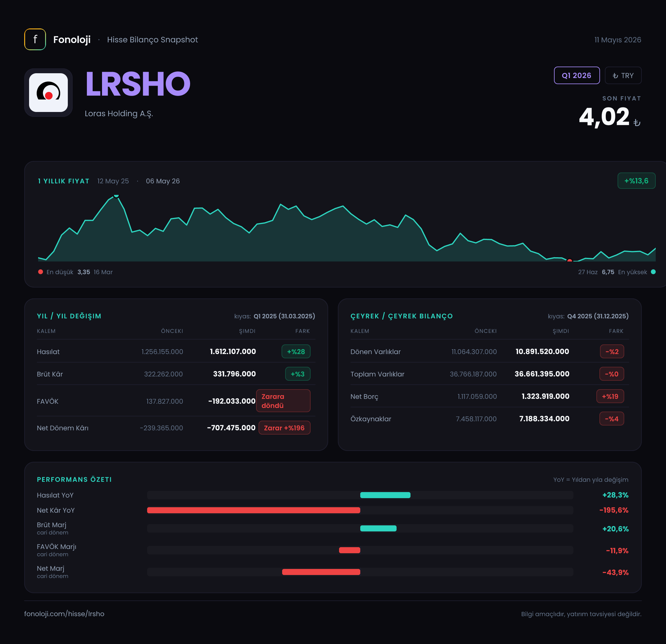Screen dimensions: 666x644
Task: Click the 'Zarara döndü' FAVÖK badge
Action: point(283,401)
